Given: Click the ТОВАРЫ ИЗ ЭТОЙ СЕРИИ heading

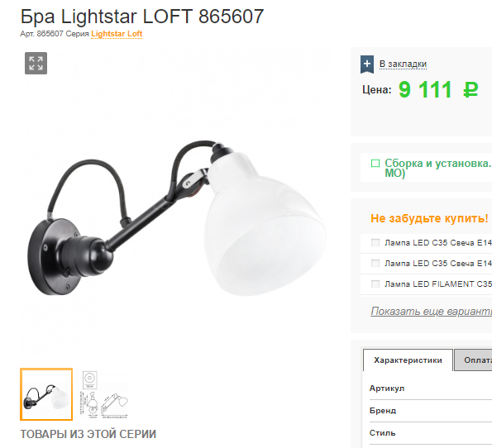Looking at the screenshot, I should 88,434.
